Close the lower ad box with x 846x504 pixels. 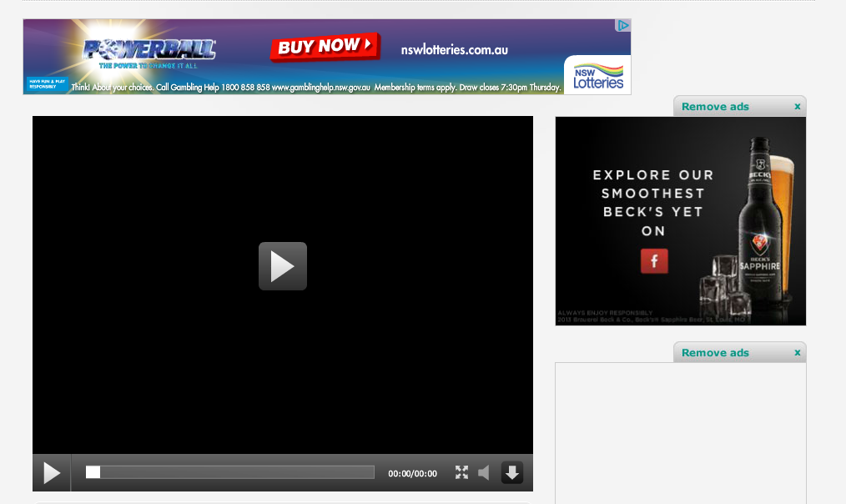pyautogui.click(x=797, y=352)
